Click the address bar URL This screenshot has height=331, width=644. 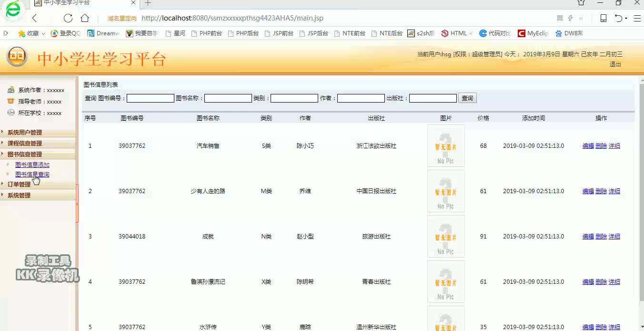[x=232, y=18]
